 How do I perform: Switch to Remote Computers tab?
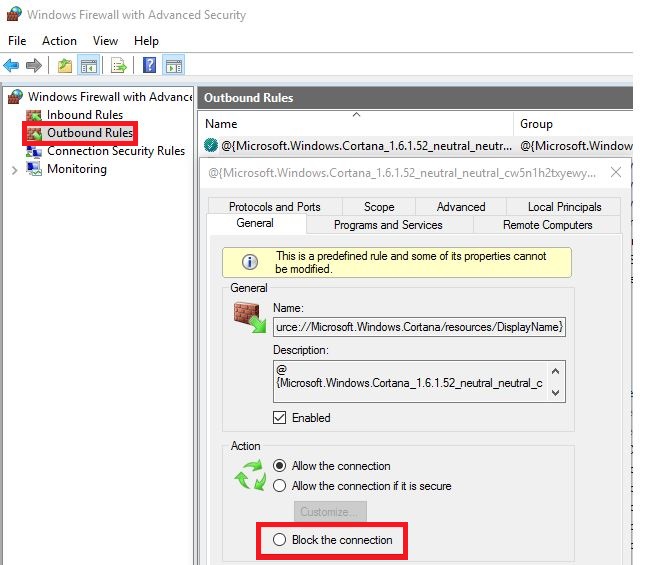[547, 225]
